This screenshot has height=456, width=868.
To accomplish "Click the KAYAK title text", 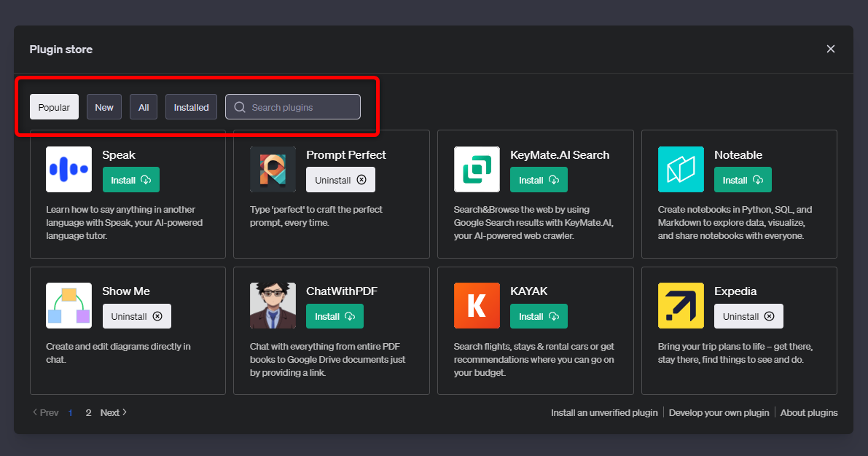I will coord(528,291).
